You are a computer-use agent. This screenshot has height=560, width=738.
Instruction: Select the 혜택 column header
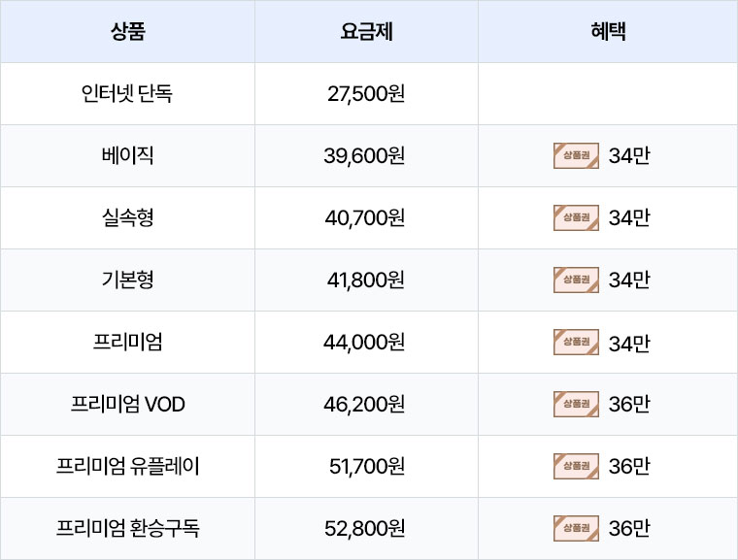[608, 31]
